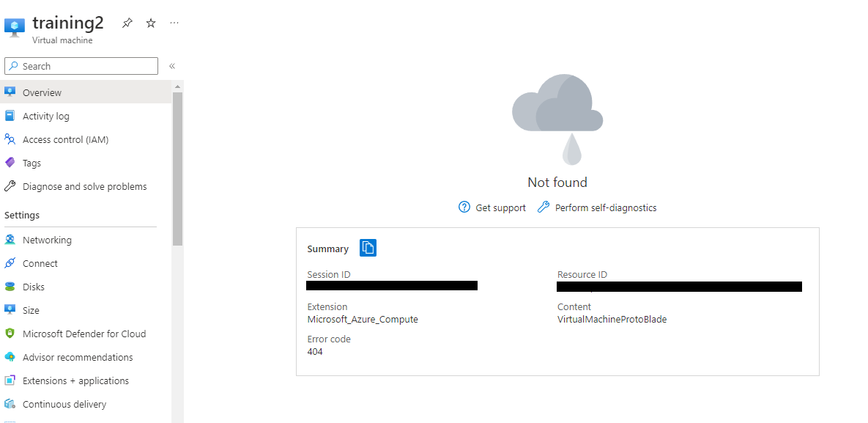
Task: Click the Continuous delivery icon
Action: pyautogui.click(x=10, y=404)
